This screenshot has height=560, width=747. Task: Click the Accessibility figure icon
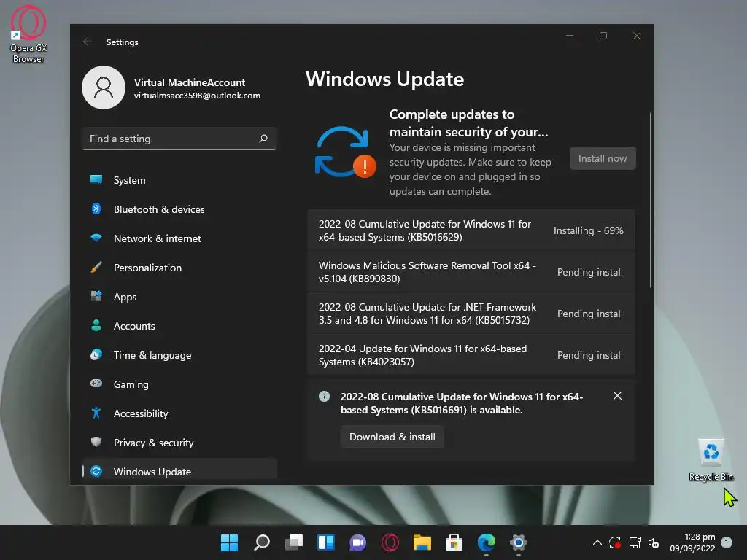click(x=96, y=413)
